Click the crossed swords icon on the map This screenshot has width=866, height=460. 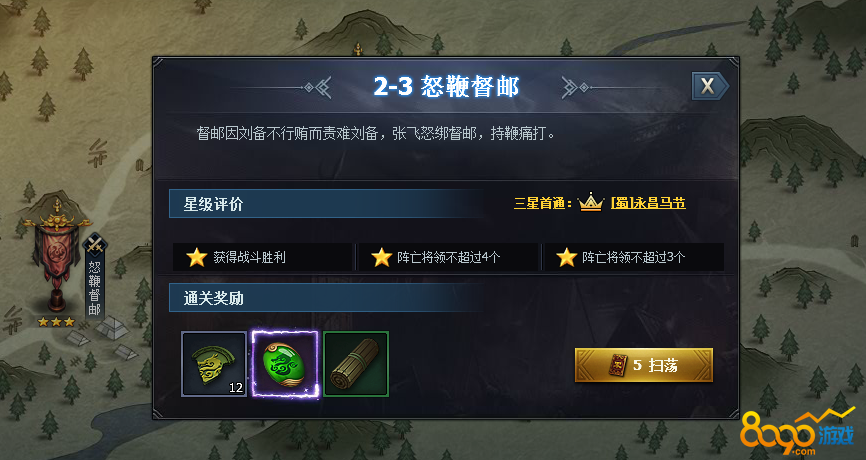coord(95,245)
